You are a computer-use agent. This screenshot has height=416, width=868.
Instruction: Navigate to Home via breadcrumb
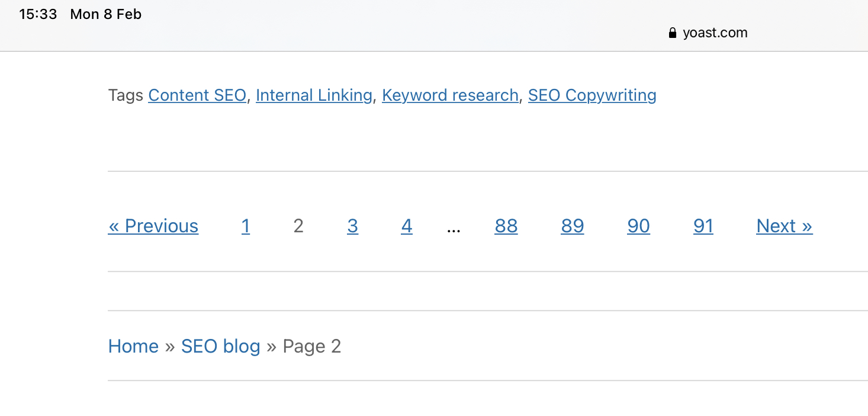pyautogui.click(x=133, y=346)
